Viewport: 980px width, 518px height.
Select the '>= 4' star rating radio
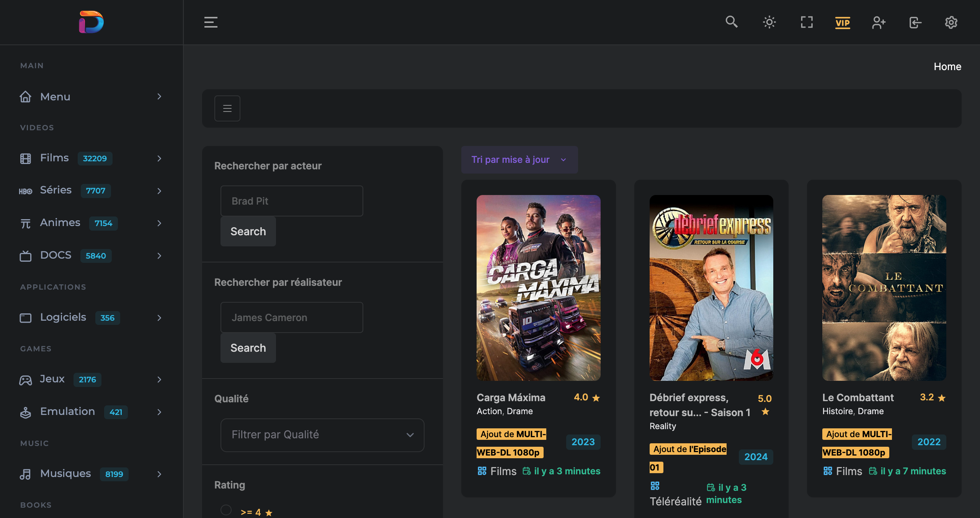(x=226, y=510)
